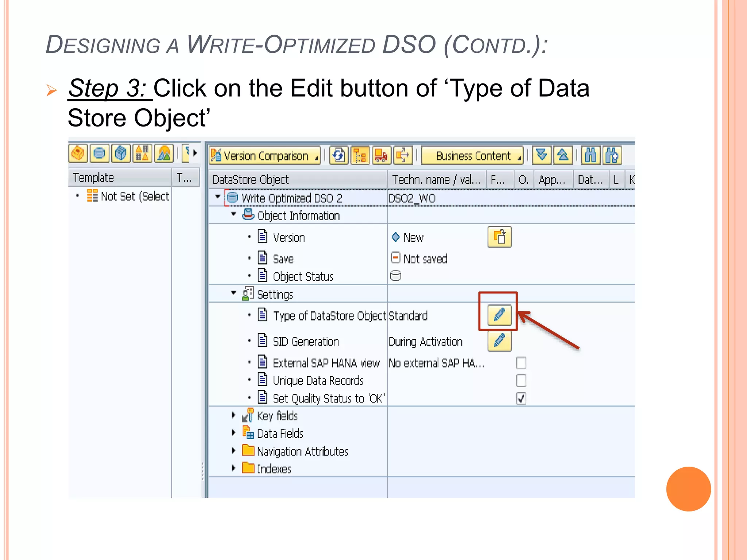
Task: Click the Dat... column header
Action: pos(591,179)
